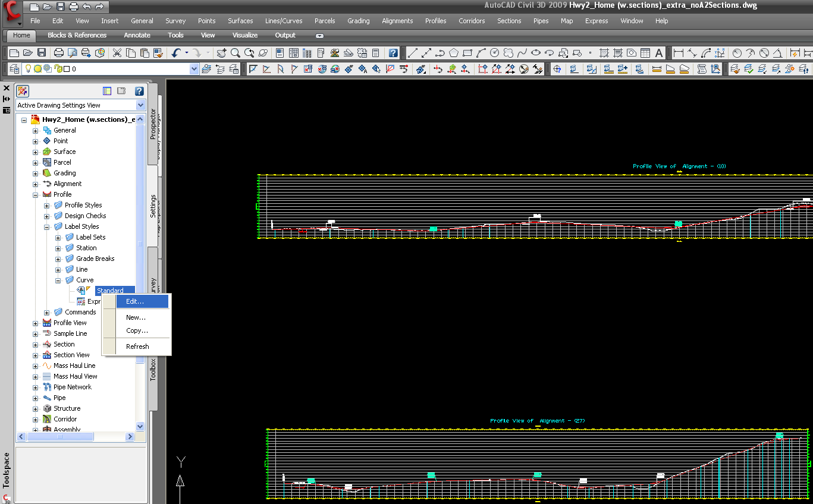Choose Refresh from the context menu
This screenshot has width=813, height=504.
tap(137, 346)
